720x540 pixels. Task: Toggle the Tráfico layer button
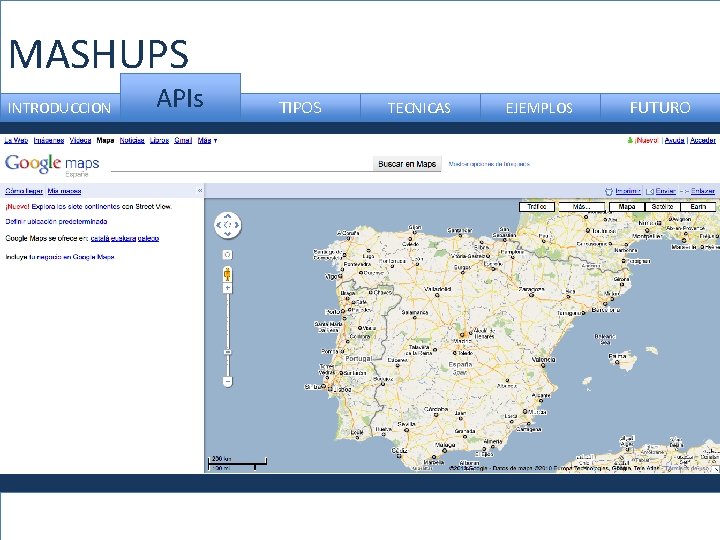(x=537, y=207)
